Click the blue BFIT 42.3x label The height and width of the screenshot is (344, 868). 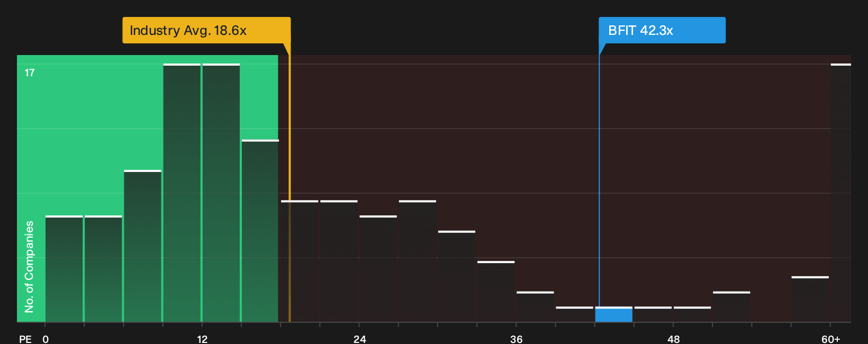click(x=662, y=30)
